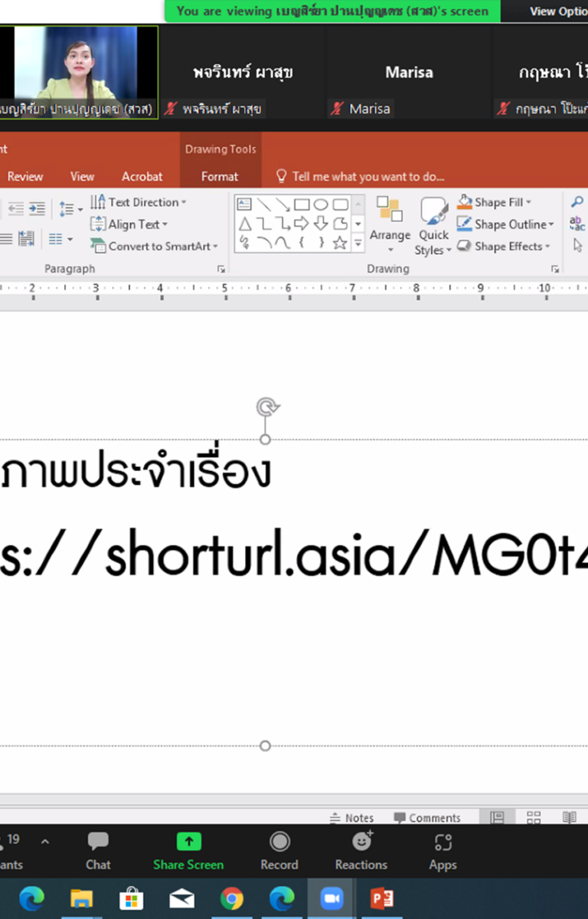Select the Rectangle shape
The height and width of the screenshot is (919, 588).
point(302,204)
